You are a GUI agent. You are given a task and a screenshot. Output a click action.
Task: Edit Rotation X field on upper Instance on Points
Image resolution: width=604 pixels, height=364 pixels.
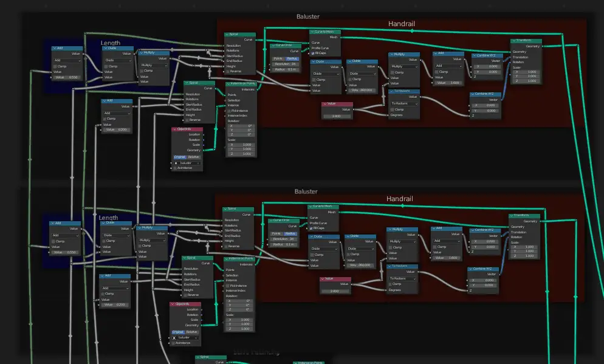tap(241, 126)
